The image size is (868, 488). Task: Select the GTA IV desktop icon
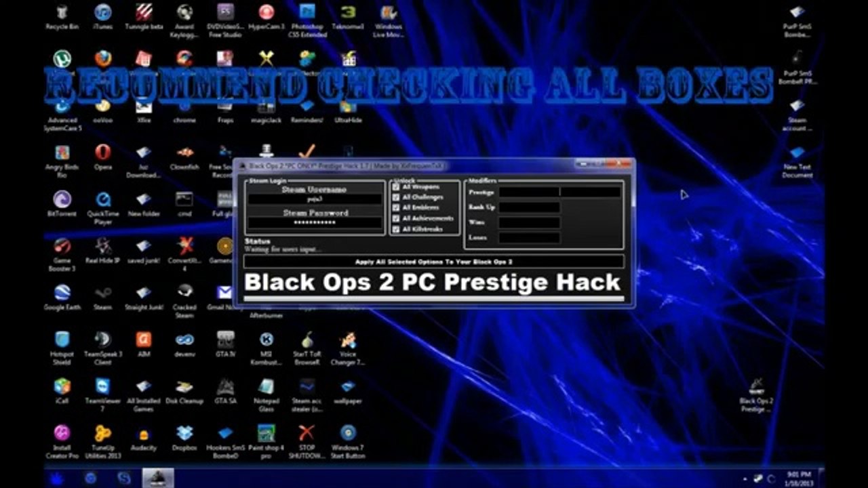tap(225, 344)
